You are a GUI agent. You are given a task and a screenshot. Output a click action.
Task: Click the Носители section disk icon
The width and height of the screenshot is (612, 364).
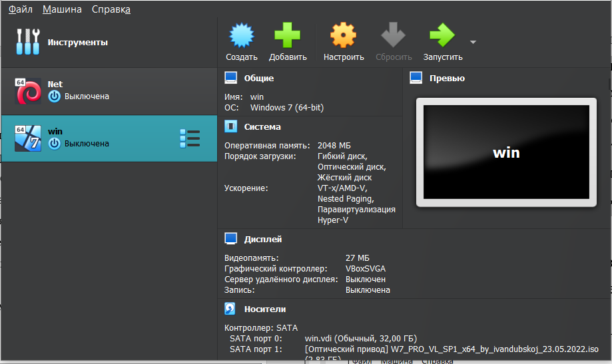[x=230, y=309]
